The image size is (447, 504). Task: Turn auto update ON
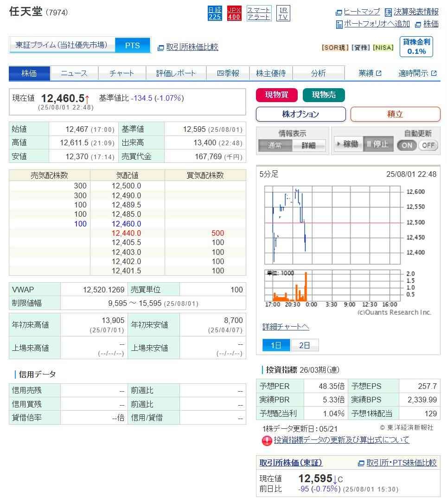click(x=407, y=145)
